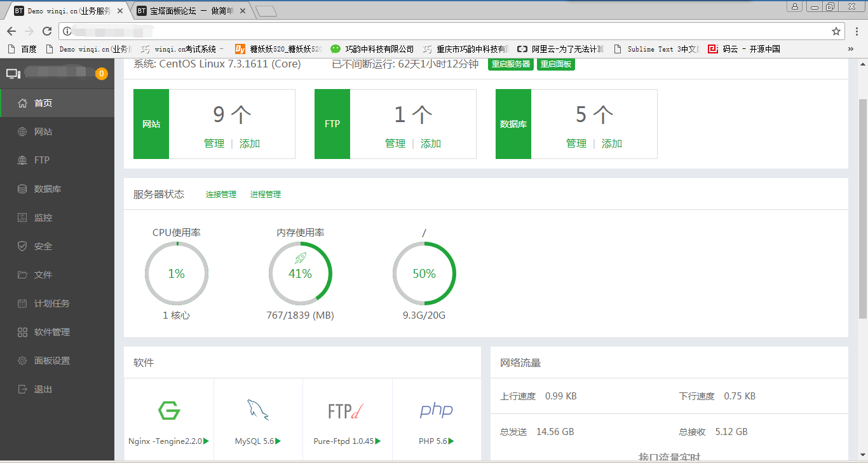Bookmark this page with the star icon
The height and width of the screenshot is (463, 868).
click(836, 31)
